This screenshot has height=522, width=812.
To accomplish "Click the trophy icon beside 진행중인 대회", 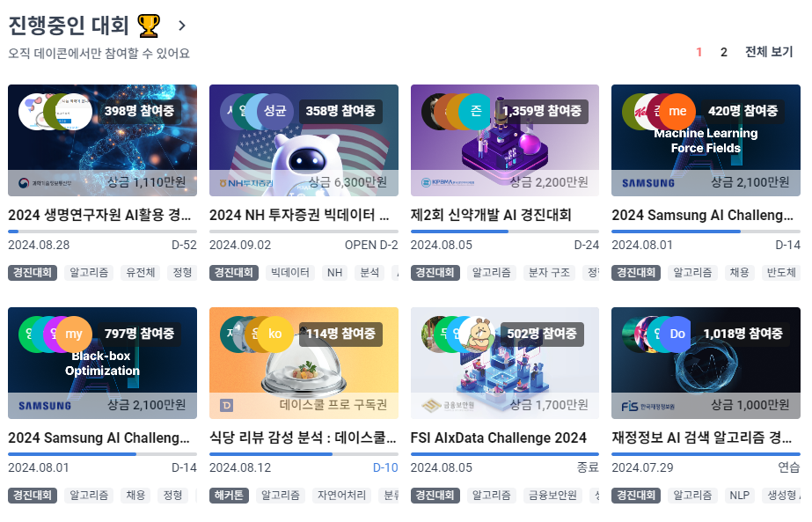I will (x=149, y=26).
